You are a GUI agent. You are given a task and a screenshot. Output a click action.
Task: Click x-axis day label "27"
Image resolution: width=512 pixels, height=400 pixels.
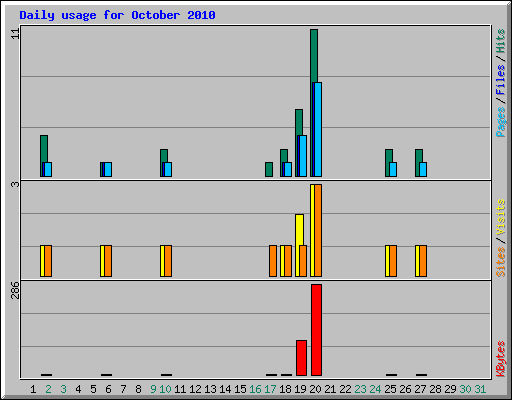click(x=420, y=389)
